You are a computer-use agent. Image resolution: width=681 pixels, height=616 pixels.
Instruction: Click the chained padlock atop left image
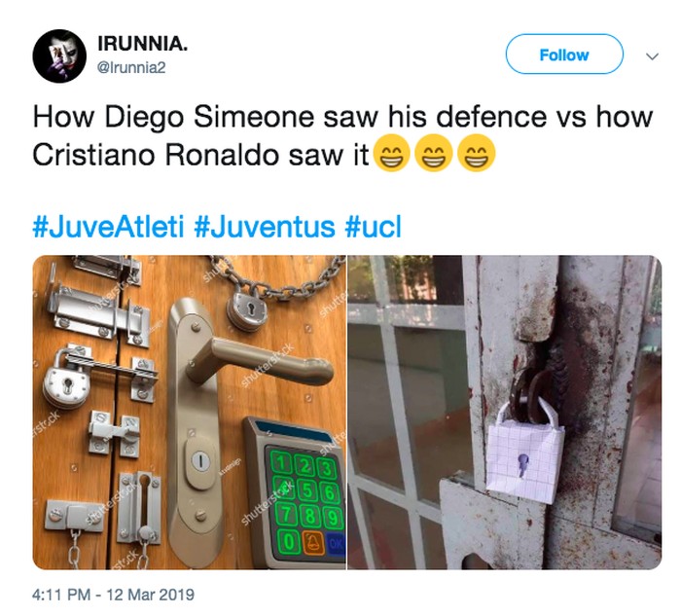coord(249,311)
